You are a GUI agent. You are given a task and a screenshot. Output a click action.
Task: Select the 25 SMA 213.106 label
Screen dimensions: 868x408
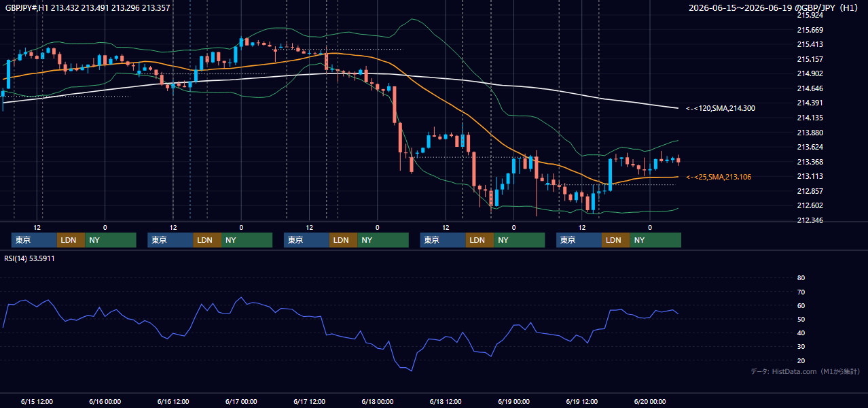pyautogui.click(x=719, y=177)
